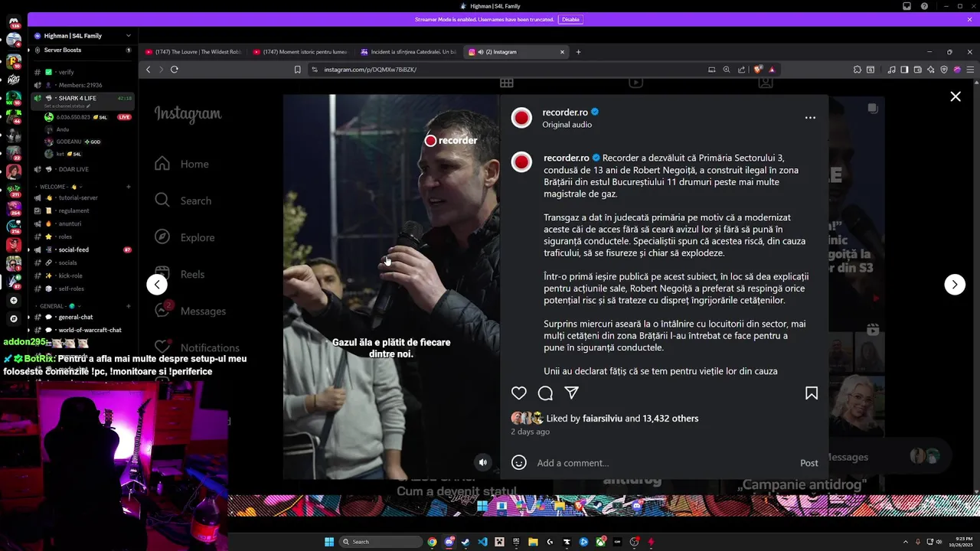Reload the Instagram page
This screenshot has height=551, width=980.
tap(175, 70)
